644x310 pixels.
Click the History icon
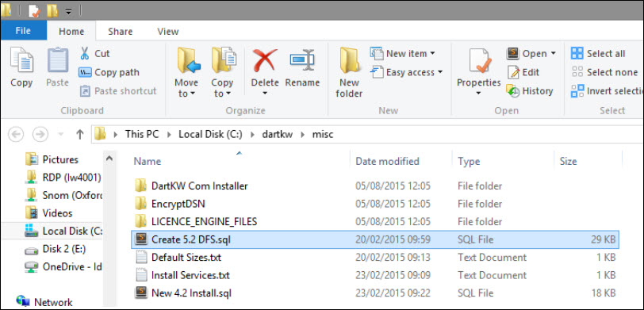pyautogui.click(x=513, y=90)
